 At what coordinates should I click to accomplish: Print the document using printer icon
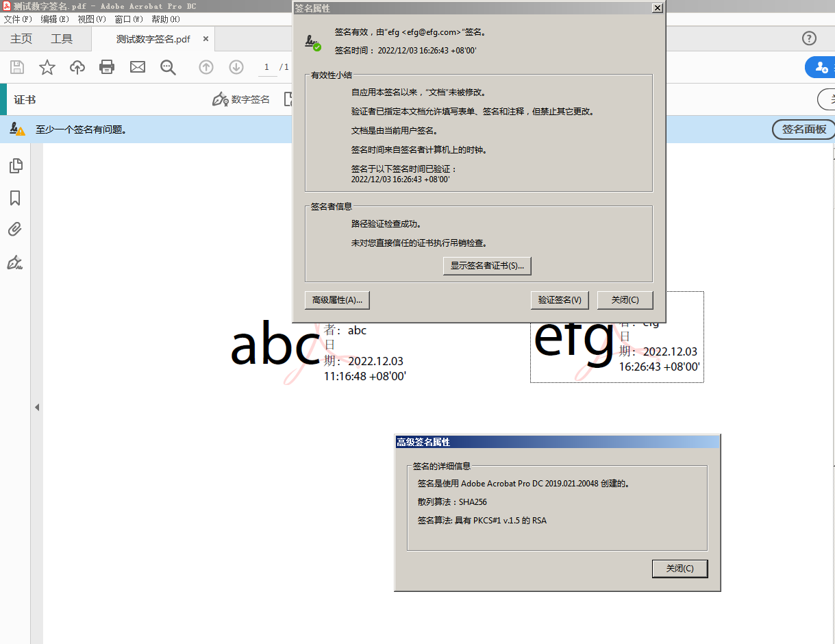(107, 67)
